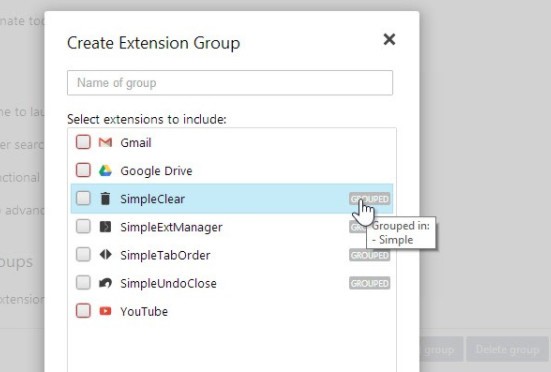The image size is (551, 372).
Task: Close the Create Extension Group dialog
Action: pos(389,39)
